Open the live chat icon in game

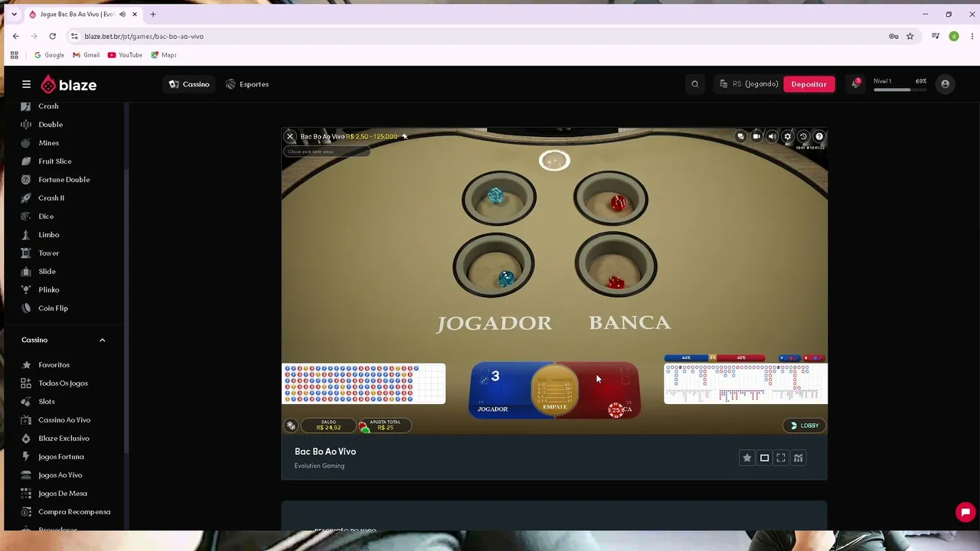pos(740,136)
